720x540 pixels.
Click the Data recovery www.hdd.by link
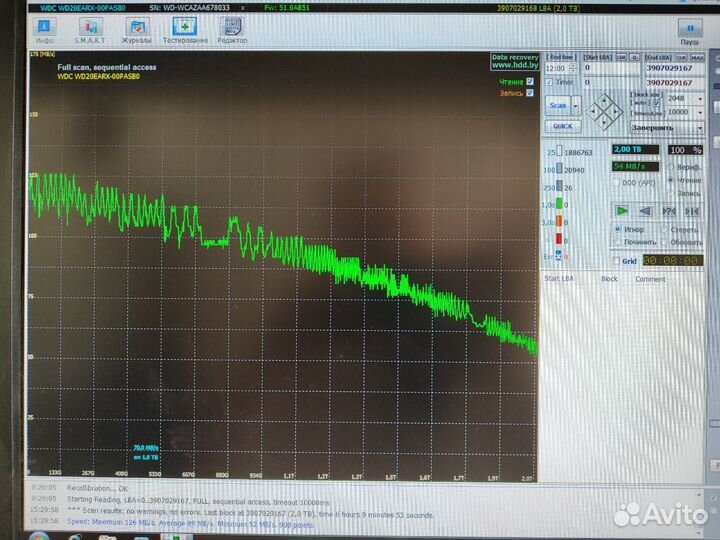[x=515, y=62]
